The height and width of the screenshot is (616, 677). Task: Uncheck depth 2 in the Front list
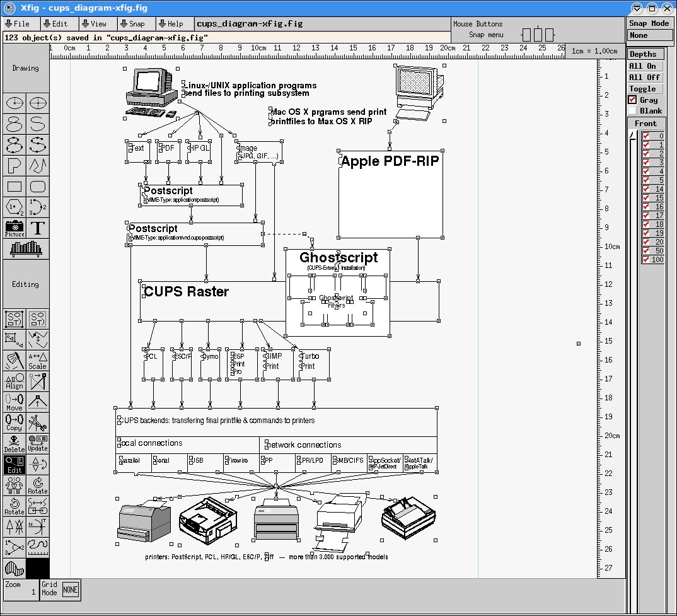(646, 154)
